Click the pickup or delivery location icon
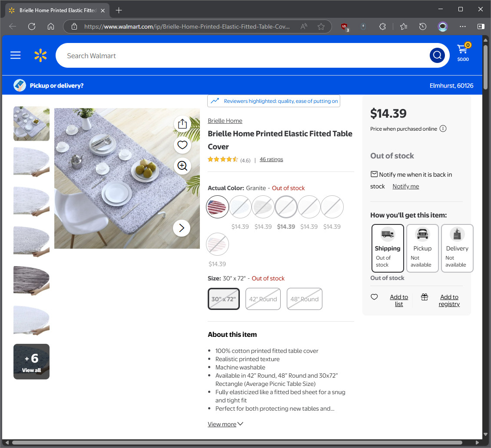 [20, 86]
